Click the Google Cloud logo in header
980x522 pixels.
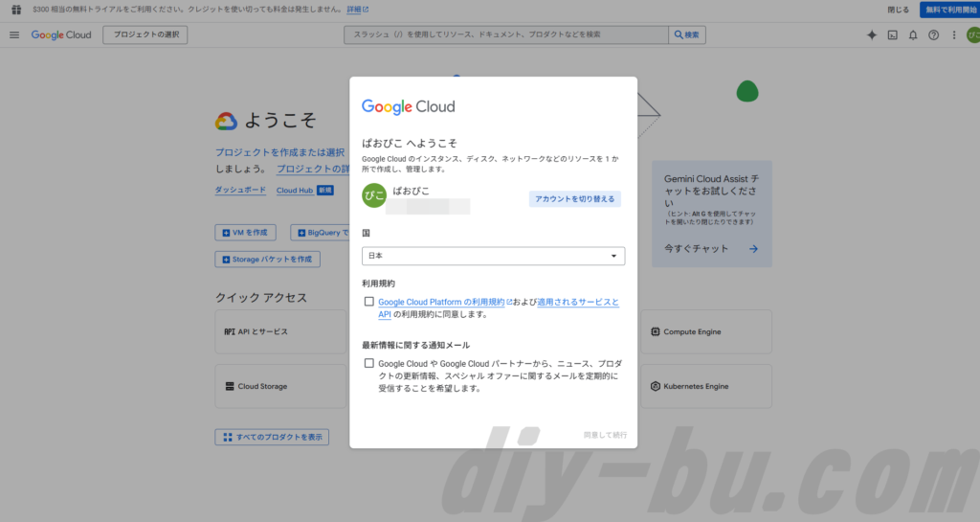tap(61, 35)
